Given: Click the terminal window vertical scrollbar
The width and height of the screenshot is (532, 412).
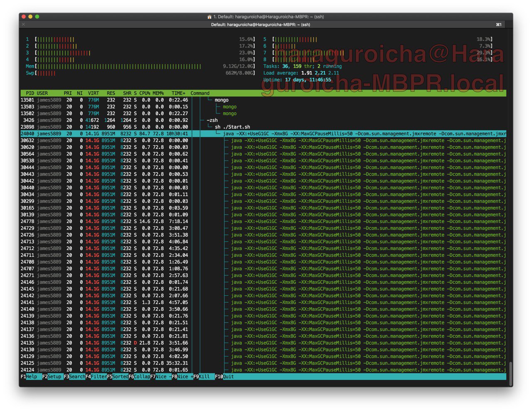Looking at the screenshot, I should point(510,373).
